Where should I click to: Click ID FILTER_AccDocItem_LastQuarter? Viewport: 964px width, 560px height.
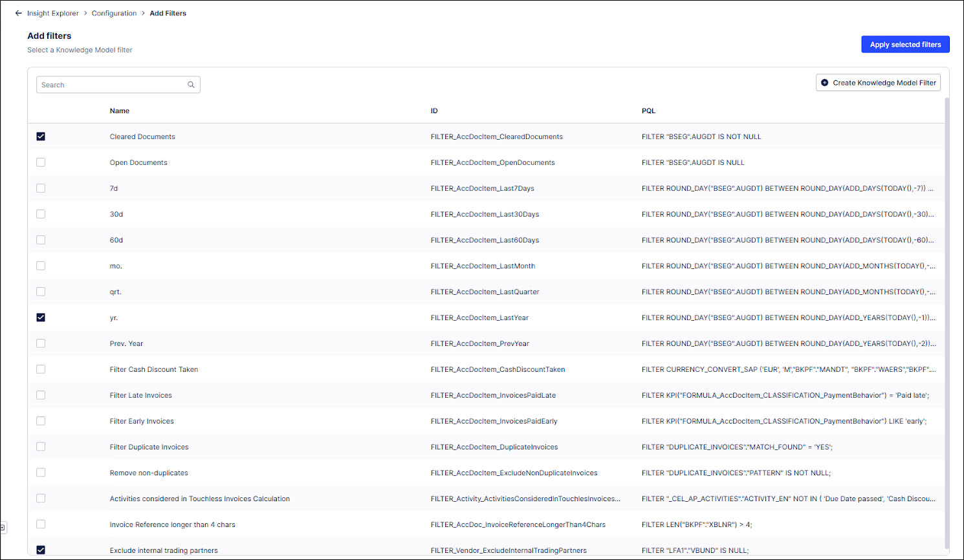pos(485,292)
